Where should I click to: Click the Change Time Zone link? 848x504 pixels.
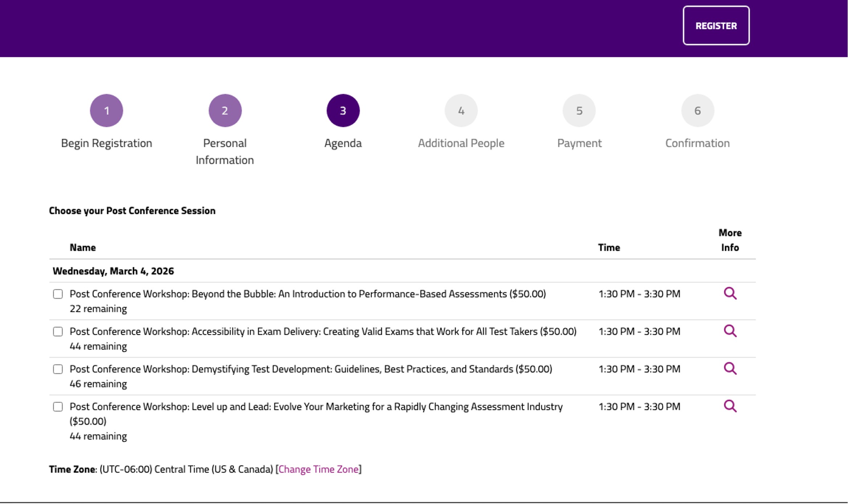tap(318, 469)
